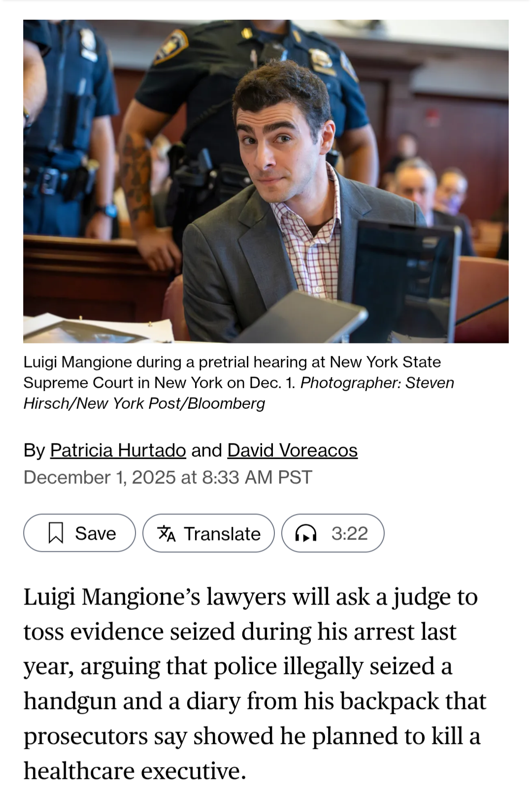The width and height of the screenshot is (532, 805).
Task: Play the 3:22 audio version
Action: [332, 533]
